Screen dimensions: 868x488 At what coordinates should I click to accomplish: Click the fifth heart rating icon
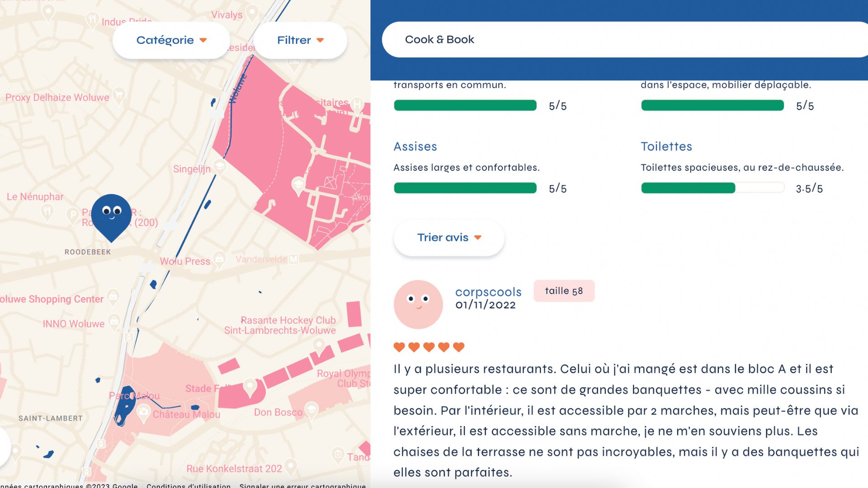(459, 347)
